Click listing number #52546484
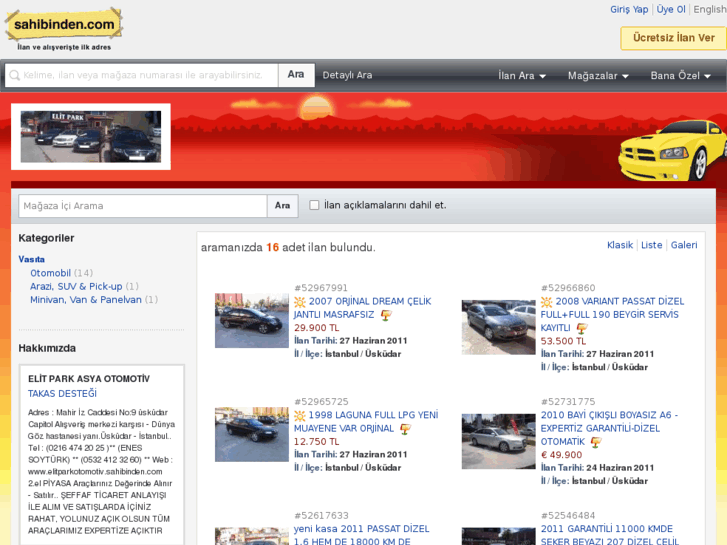 tap(568, 516)
